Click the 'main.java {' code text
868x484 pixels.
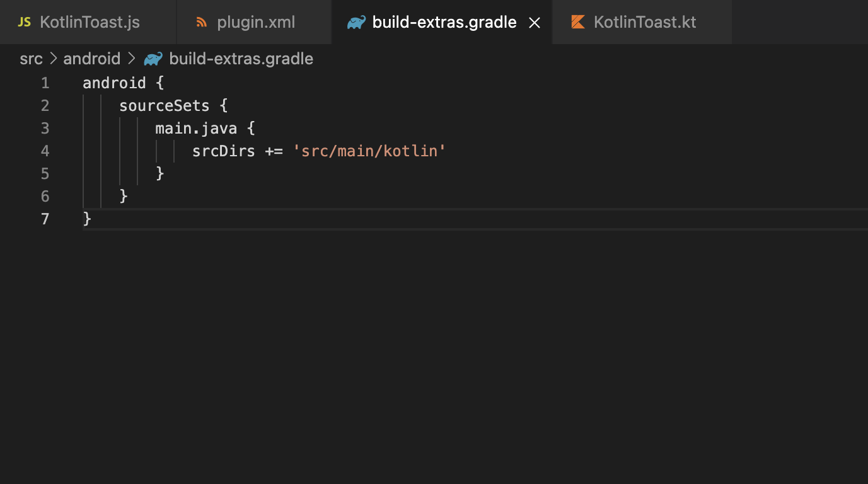205,129
